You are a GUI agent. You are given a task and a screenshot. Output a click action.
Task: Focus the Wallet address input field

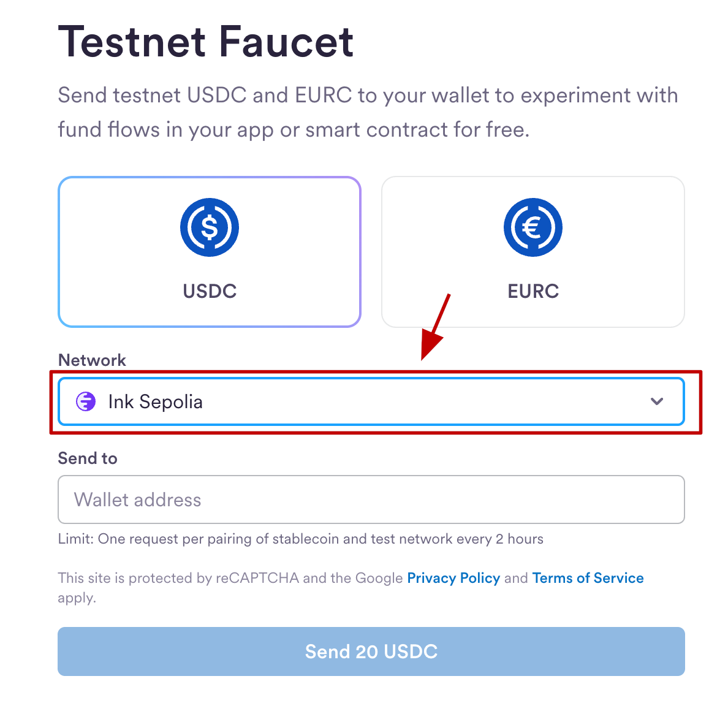(371, 499)
